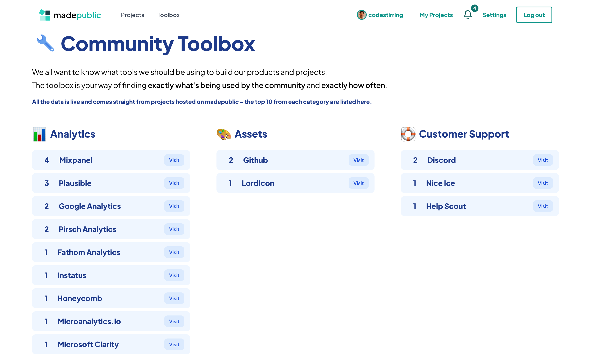Click the codestirring profile avatar
The width and height of the screenshot is (591, 364).
362,15
